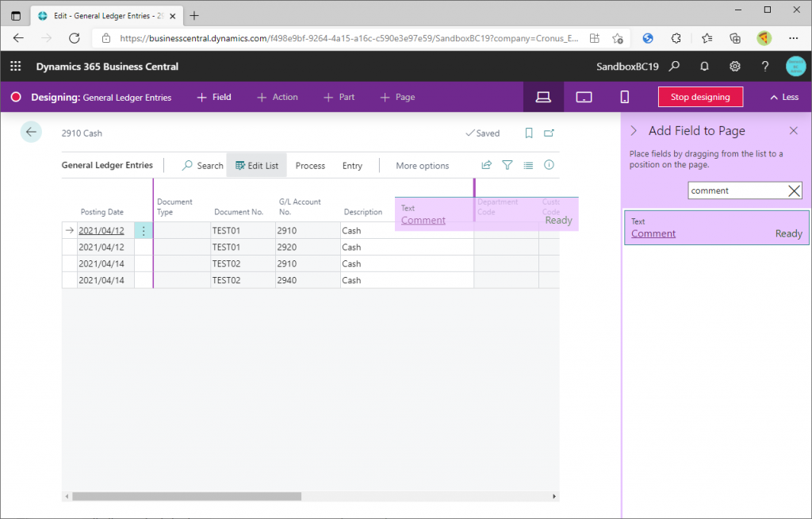Image resolution: width=812 pixels, height=519 pixels.
Task: Open the settings gear menu
Action: pyautogui.click(x=735, y=67)
